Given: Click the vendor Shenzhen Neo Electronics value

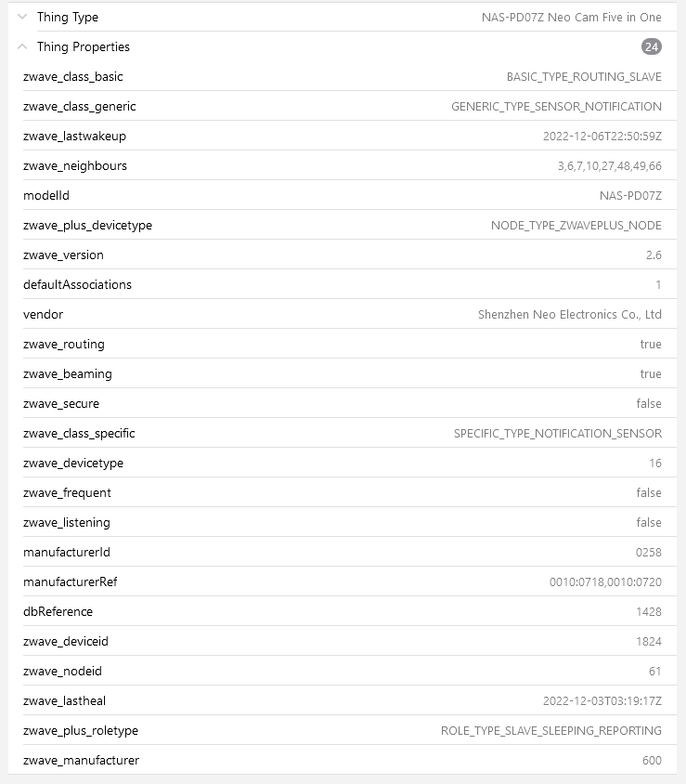Looking at the screenshot, I should (569, 314).
